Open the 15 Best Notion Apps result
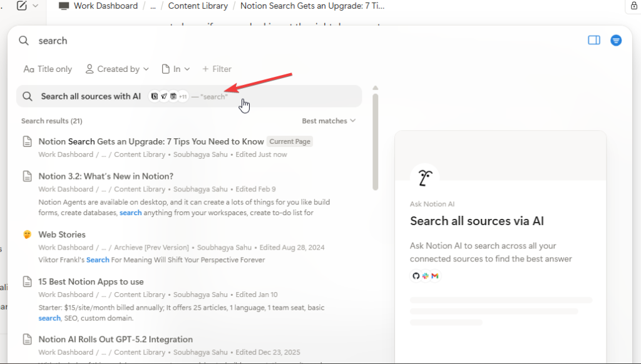The height and width of the screenshot is (364, 641). [91, 281]
